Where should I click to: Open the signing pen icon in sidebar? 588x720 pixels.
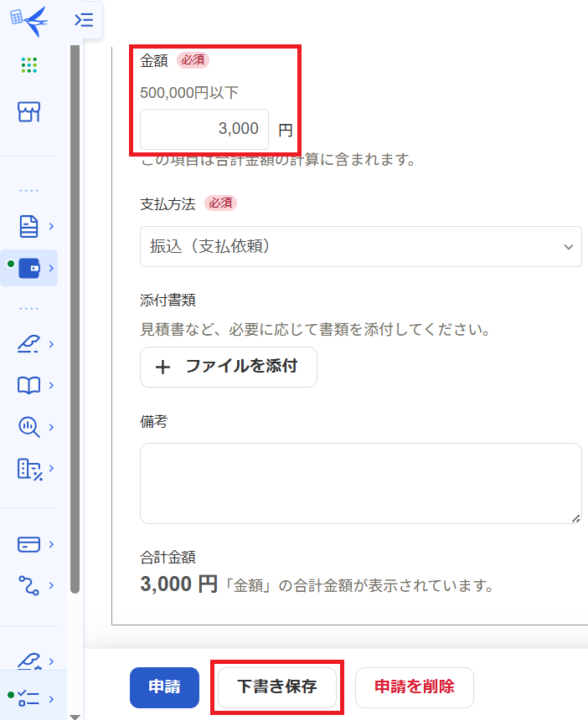click(28, 344)
